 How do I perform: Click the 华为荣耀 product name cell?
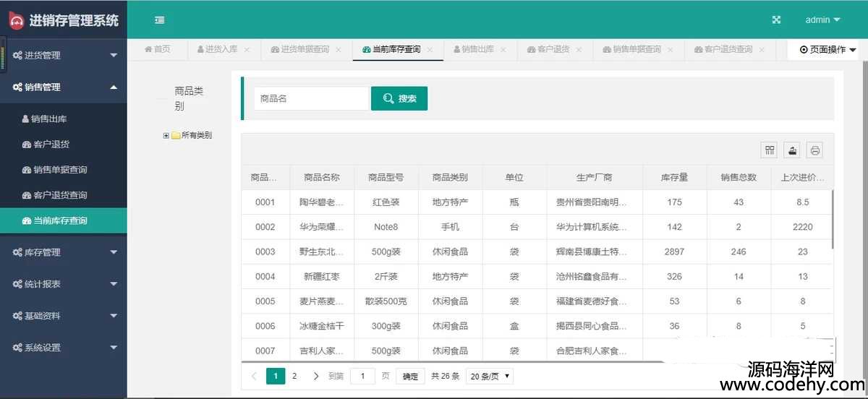click(x=322, y=227)
